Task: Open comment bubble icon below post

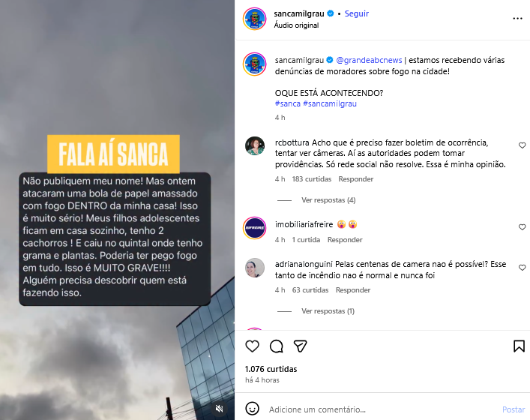Action: pyautogui.click(x=276, y=346)
